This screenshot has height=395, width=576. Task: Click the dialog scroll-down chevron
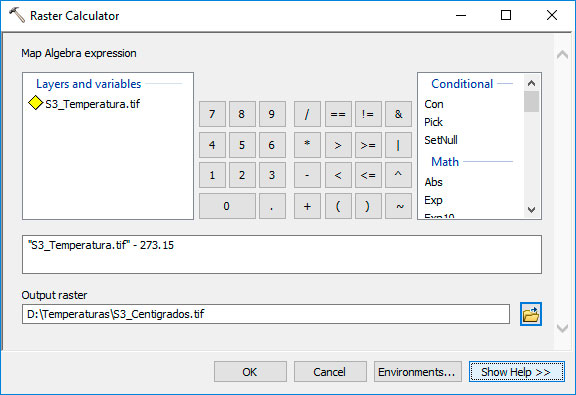562,328
